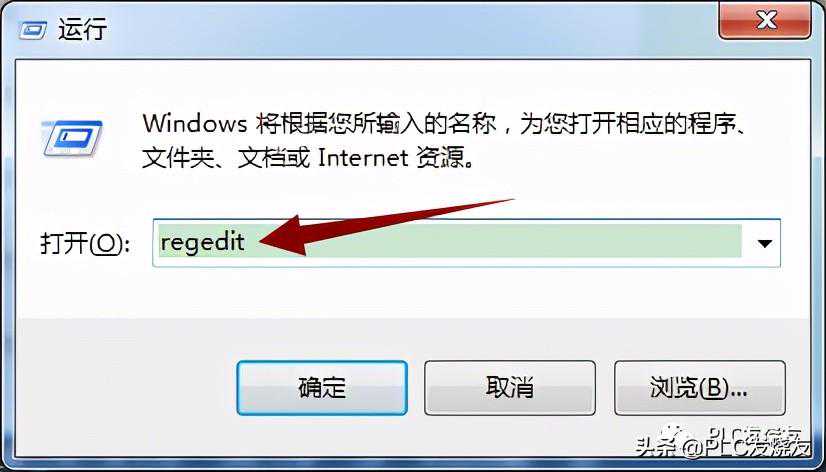Click the 资源 text ending the description
This screenshot has width=826, height=472.
point(436,158)
